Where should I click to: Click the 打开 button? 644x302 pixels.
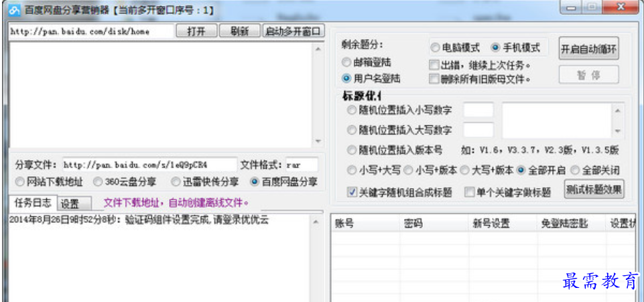pyautogui.click(x=196, y=31)
